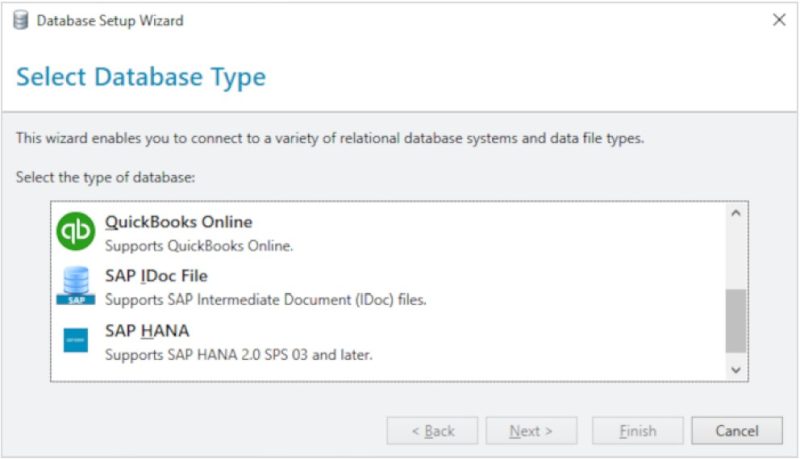Click the SAP IDoc File database icon
The width and height of the screenshot is (800, 459).
click(x=76, y=286)
